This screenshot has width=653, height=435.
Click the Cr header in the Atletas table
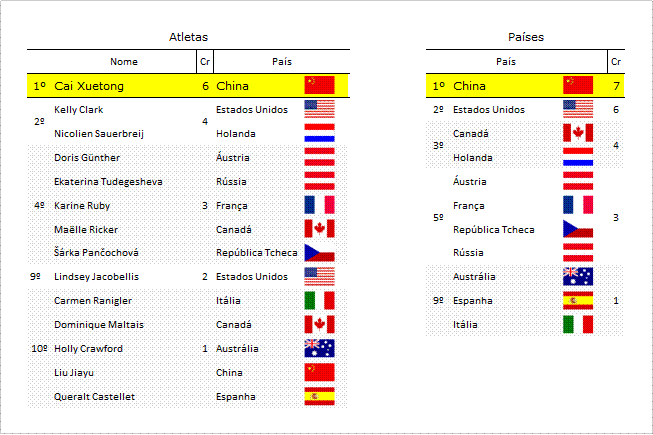[204, 62]
